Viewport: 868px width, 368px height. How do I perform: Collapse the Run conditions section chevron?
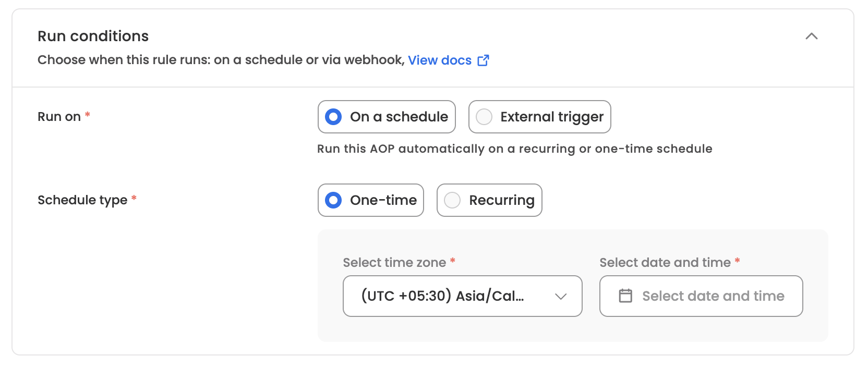click(811, 36)
